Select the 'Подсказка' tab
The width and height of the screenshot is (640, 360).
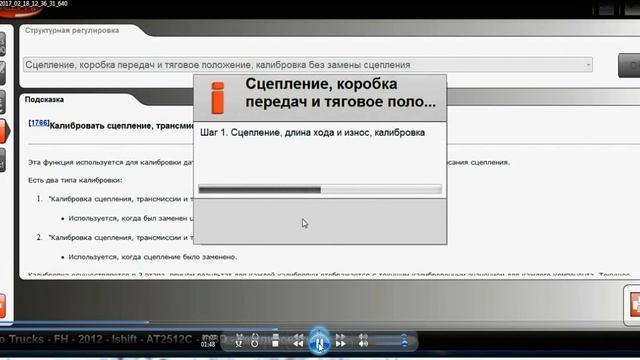tap(44, 100)
